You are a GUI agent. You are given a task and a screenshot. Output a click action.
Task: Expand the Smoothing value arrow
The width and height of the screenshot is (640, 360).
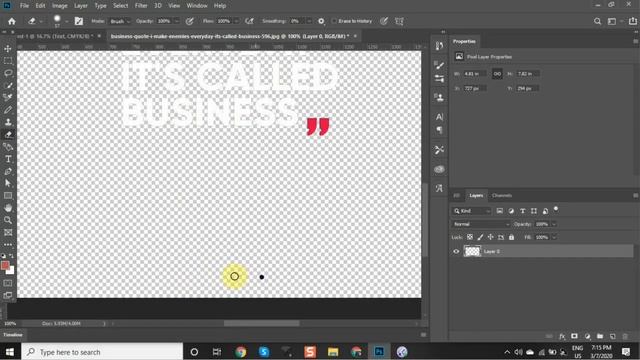pyautogui.click(x=309, y=21)
